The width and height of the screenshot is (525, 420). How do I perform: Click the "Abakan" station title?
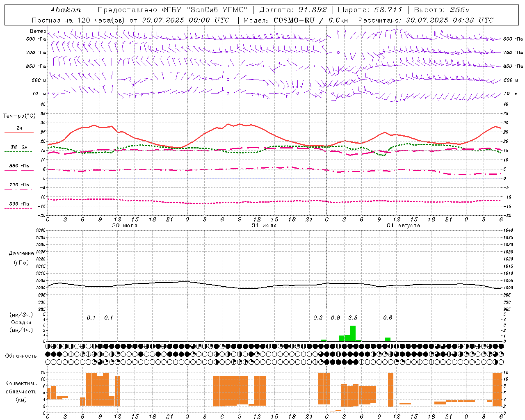pos(66,9)
